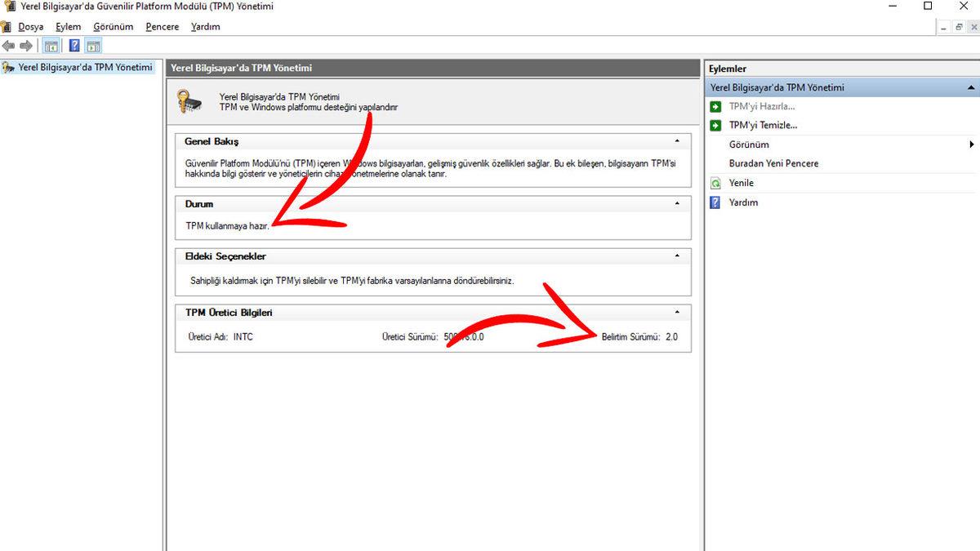Collapse the Eldeki Seçenekler section
The width and height of the screenshot is (980, 551).
click(x=676, y=256)
